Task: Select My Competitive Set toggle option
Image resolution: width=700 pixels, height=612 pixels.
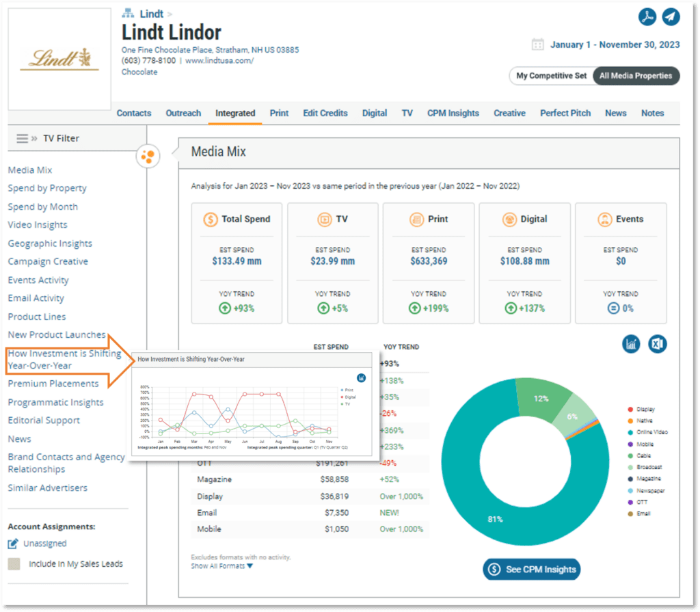Action: pyautogui.click(x=552, y=76)
